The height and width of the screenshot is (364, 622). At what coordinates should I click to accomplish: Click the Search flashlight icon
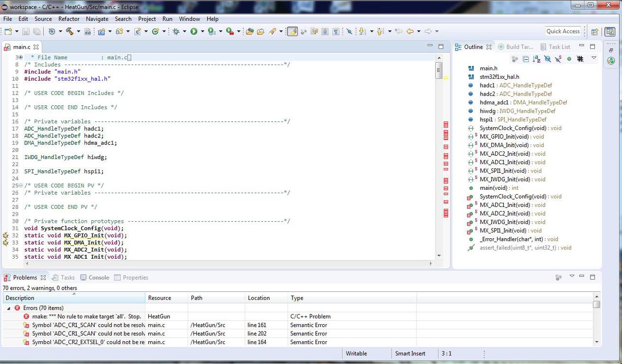tap(272, 32)
